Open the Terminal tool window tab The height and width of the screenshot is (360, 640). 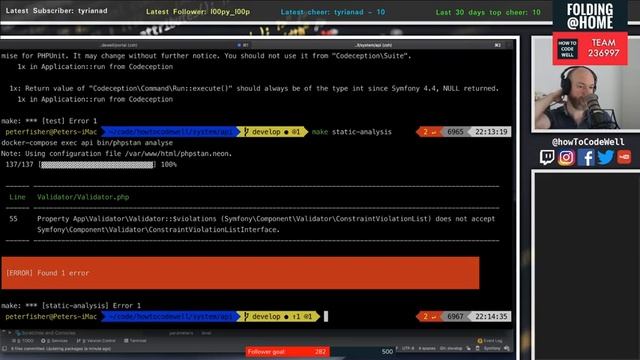click(x=135, y=340)
